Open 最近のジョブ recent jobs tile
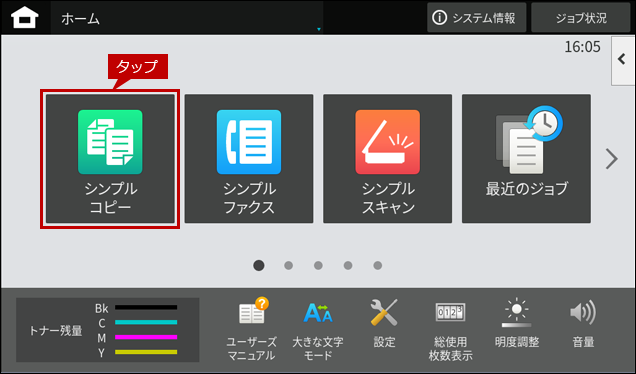This screenshot has height=374, width=636. pos(526,159)
